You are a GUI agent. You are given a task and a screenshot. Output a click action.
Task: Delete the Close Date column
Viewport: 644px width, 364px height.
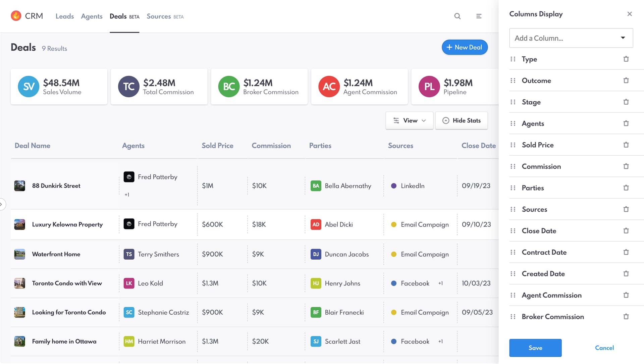[x=626, y=231]
